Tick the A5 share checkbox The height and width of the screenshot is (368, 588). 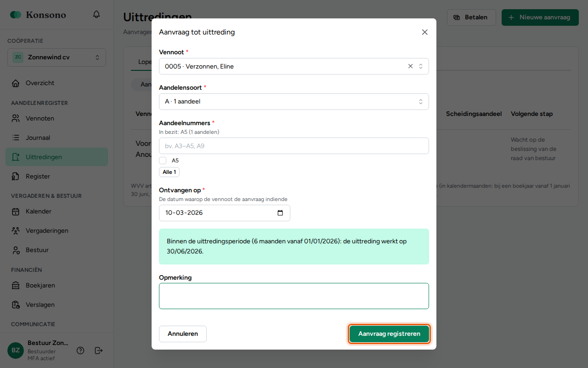(163, 161)
